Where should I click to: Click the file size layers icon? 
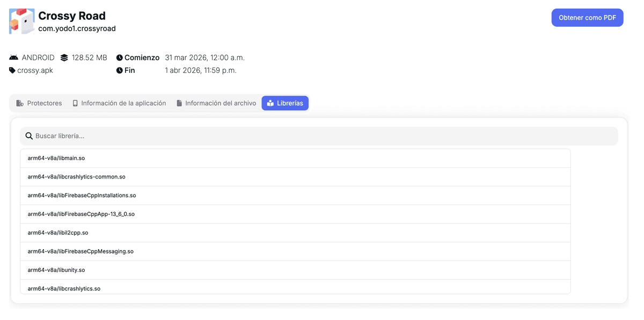click(64, 57)
